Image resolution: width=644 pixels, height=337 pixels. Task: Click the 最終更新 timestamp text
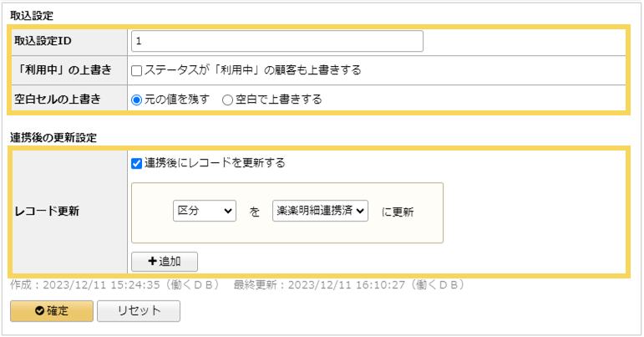(348, 284)
